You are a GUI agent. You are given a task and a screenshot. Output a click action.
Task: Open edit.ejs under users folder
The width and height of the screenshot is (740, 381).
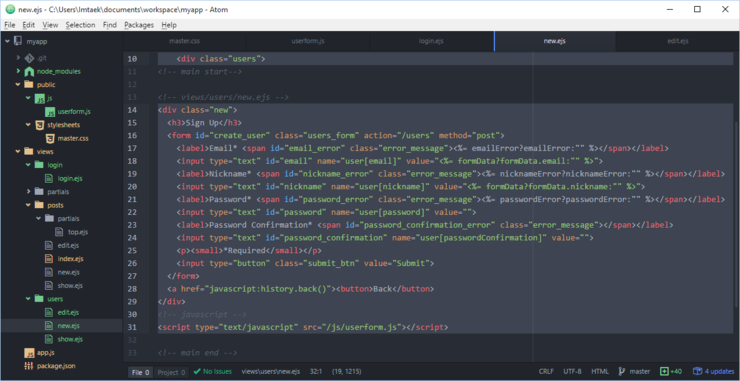pos(68,313)
